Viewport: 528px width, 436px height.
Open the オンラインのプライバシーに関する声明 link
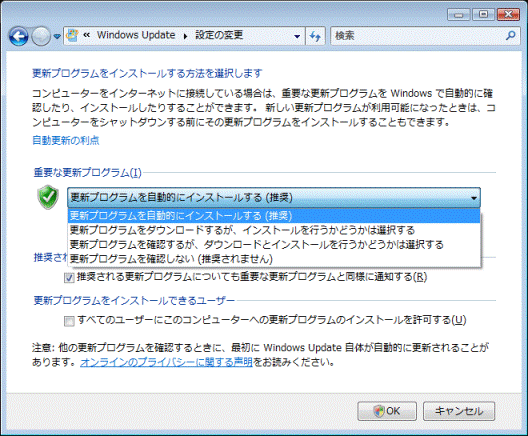coord(166,362)
